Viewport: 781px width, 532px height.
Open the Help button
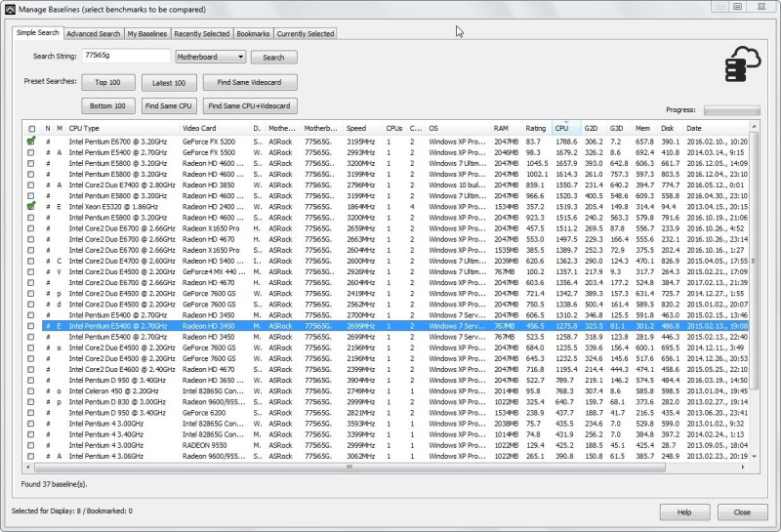684,512
